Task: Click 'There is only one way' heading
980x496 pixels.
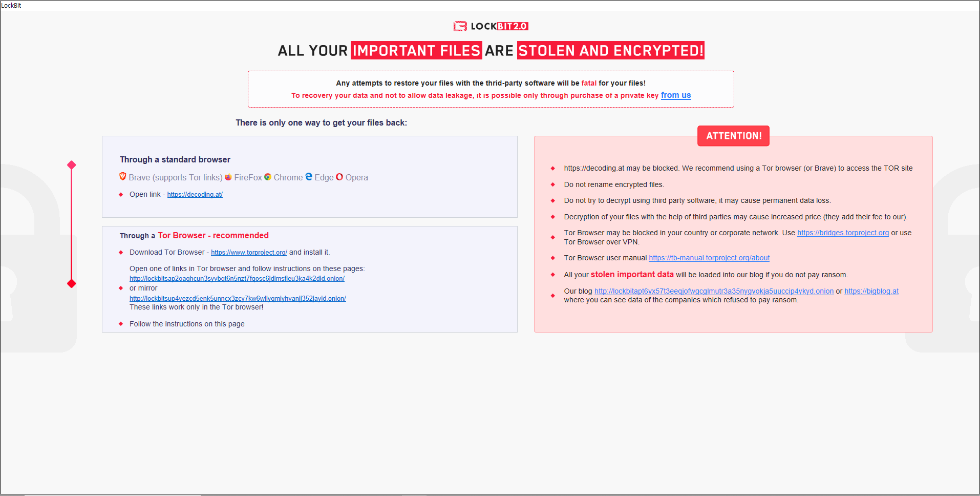Action: point(322,123)
